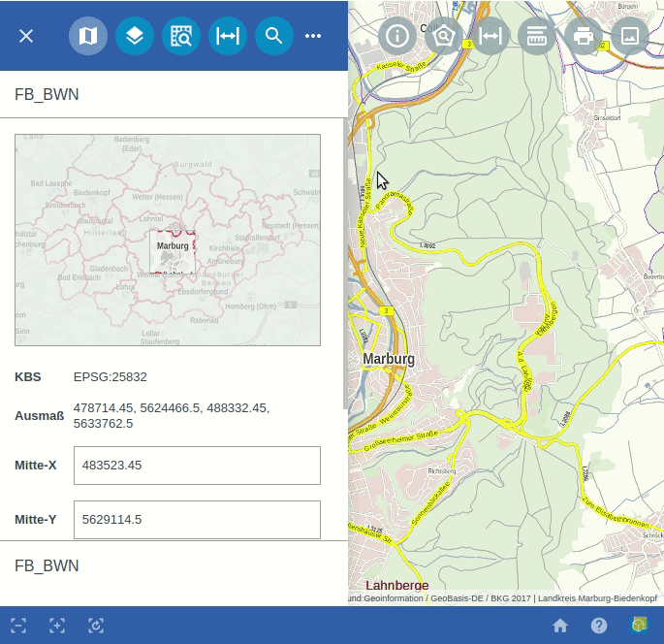
Task: Open the map overview panel icon
Action: click(x=88, y=36)
